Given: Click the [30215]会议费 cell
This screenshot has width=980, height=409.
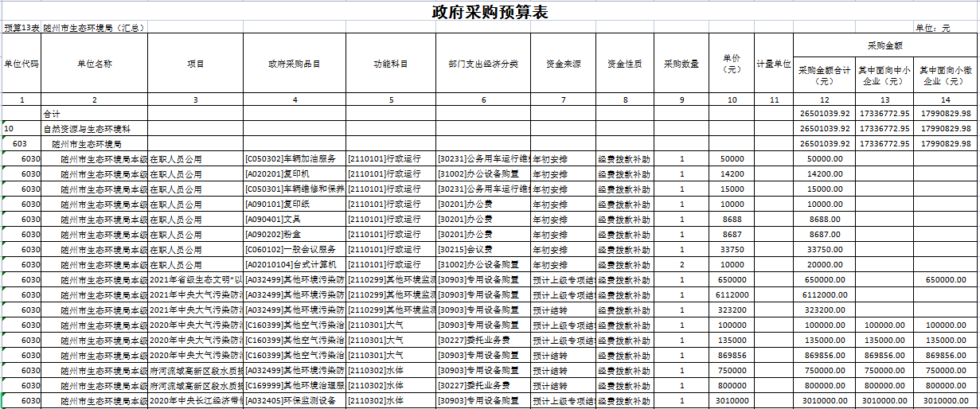Looking at the screenshot, I should point(483,250).
